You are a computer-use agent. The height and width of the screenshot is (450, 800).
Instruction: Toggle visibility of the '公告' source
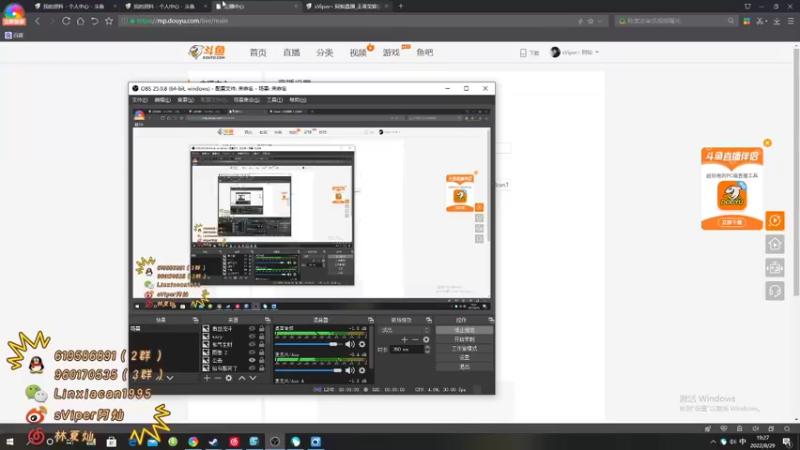coord(252,360)
